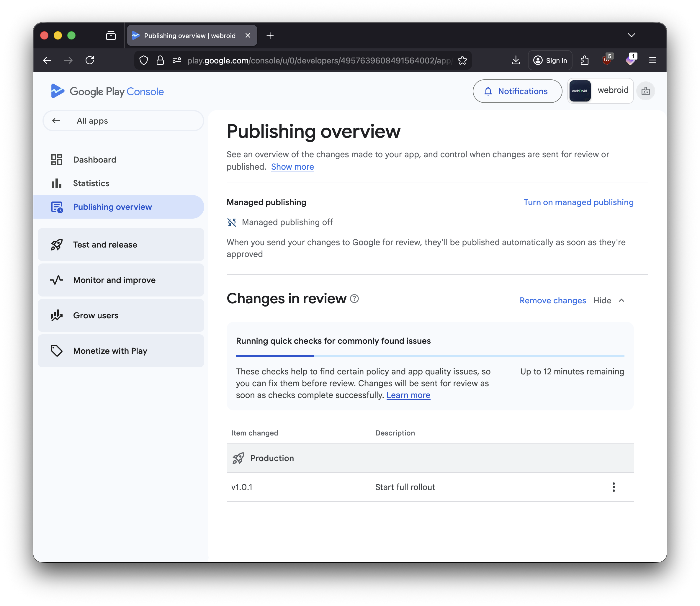Click the tracking protection shield icon
Screen dimensions: 700x606
(x=144, y=60)
